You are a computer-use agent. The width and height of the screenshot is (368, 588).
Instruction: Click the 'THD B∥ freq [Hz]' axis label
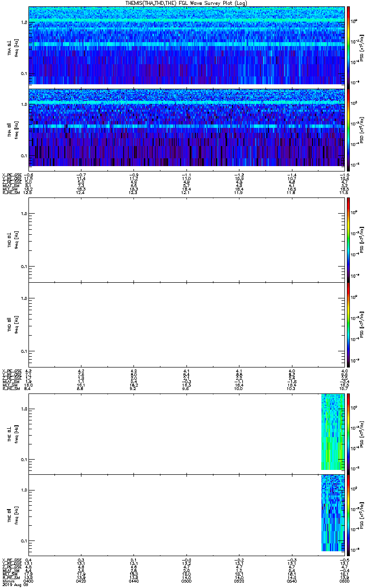13,325
